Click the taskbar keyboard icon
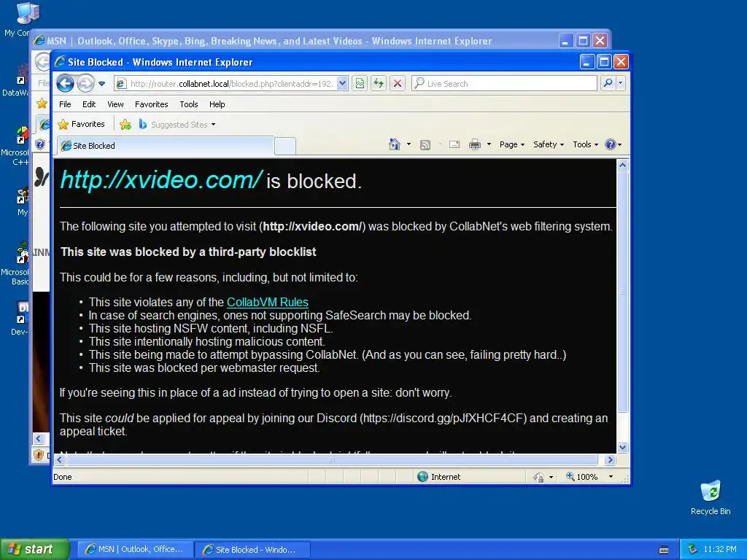The image size is (747, 560). (664, 550)
